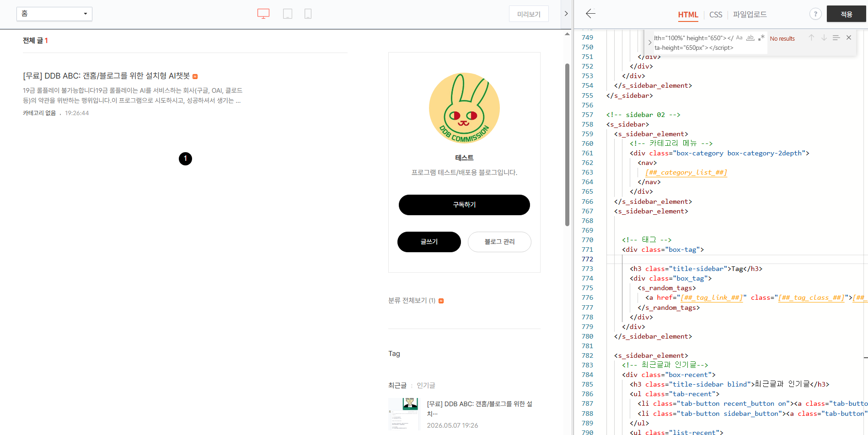The image size is (868, 435).
Task: Open the help question mark icon
Action: point(815,14)
